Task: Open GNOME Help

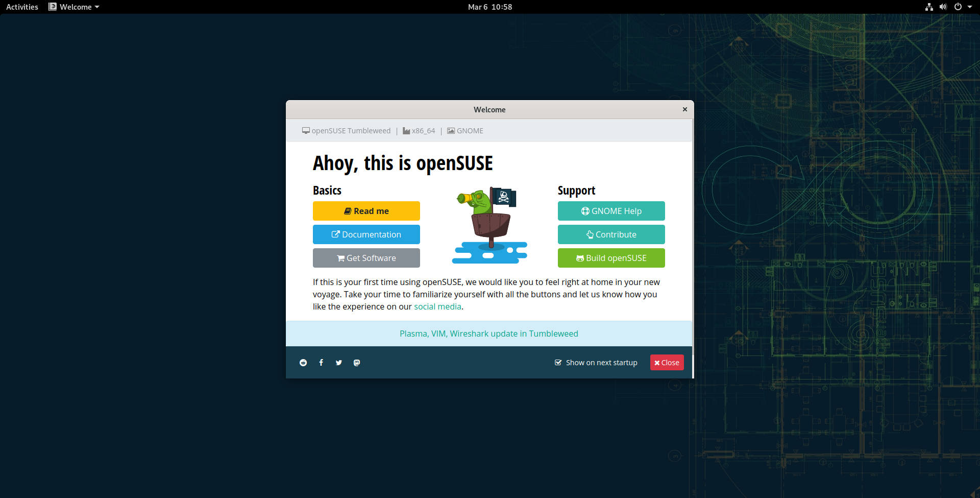Action: (x=611, y=211)
